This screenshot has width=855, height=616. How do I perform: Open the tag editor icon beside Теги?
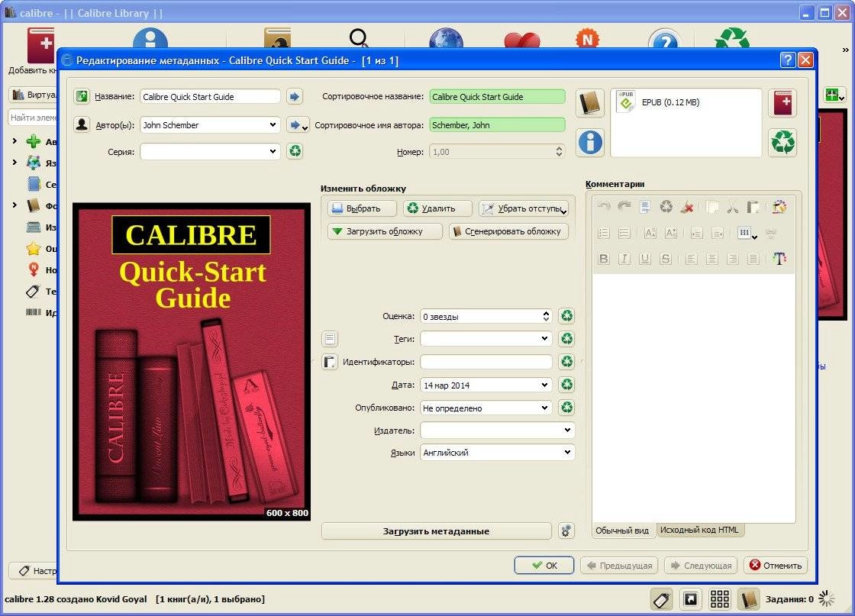tap(329, 338)
